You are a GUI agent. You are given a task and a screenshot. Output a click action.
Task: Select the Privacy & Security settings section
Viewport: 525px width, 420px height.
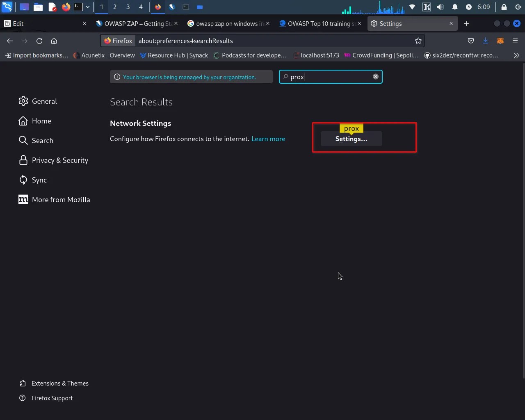[60, 160]
